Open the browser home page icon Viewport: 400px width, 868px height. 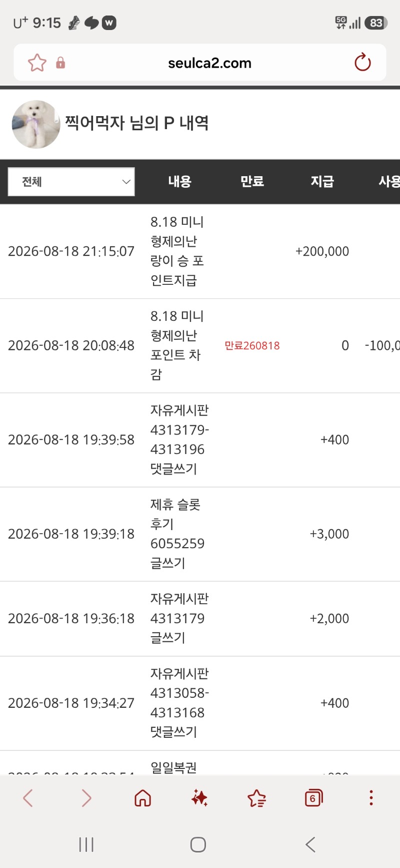pyautogui.click(x=143, y=798)
